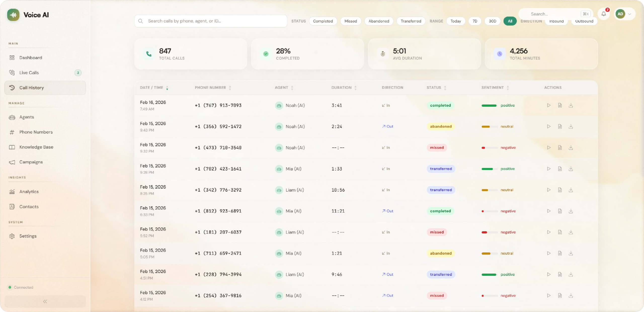
Task: Navigate to the Dashboard menu item
Action: tap(30, 58)
